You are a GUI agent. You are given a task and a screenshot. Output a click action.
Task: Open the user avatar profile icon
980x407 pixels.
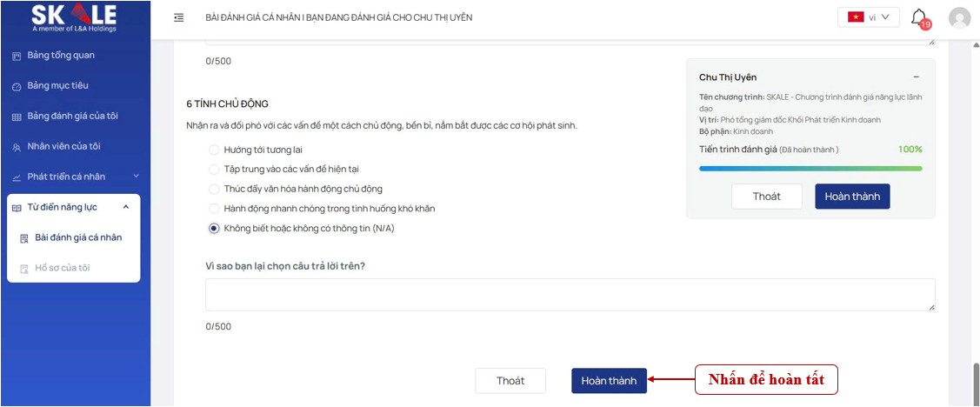pyautogui.click(x=959, y=17)
